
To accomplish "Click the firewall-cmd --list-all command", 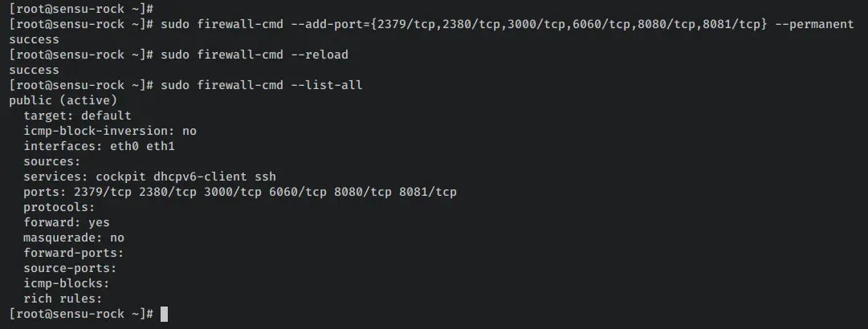I will click(x=261, y=85).
